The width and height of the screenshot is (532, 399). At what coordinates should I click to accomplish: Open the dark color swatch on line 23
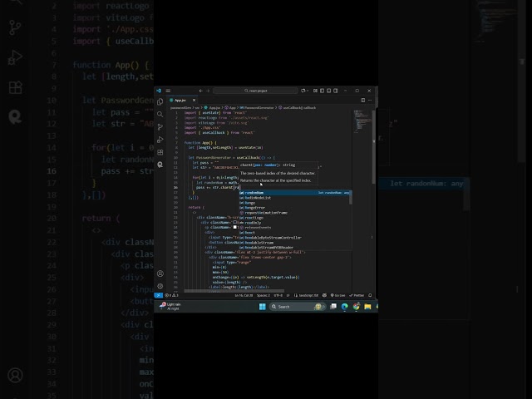[234, 222]
